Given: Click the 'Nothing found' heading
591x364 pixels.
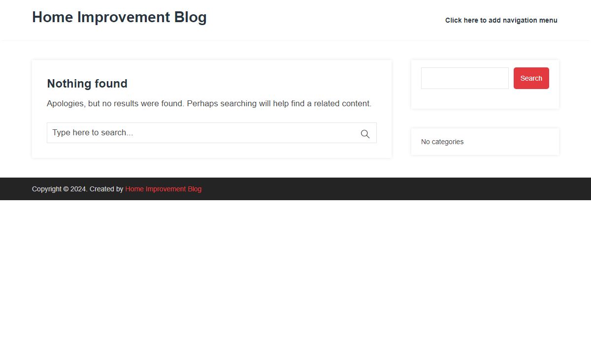Looking at the screenshot, I should [87, 84].
